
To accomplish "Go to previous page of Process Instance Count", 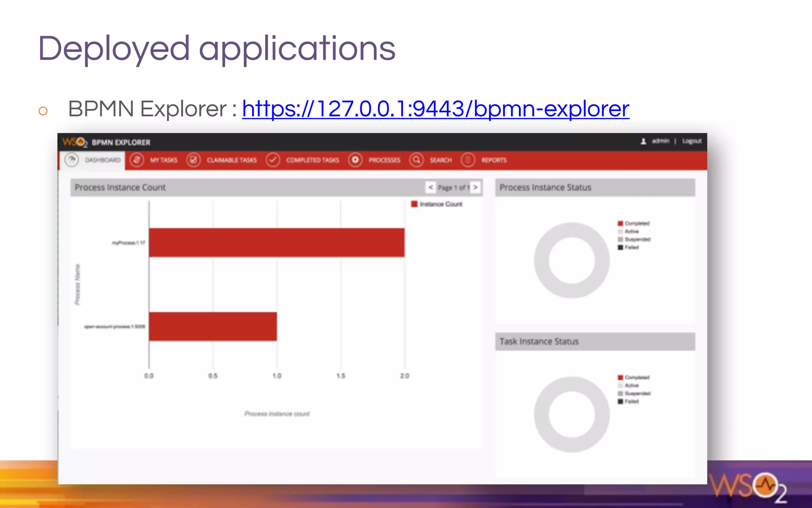I will 431,187.
